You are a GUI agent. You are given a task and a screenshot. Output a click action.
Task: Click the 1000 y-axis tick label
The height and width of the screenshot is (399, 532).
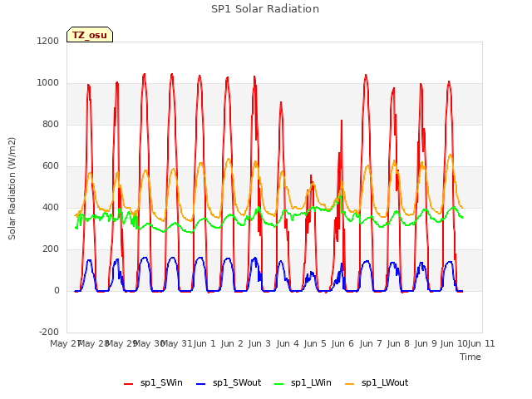[48, 83]
